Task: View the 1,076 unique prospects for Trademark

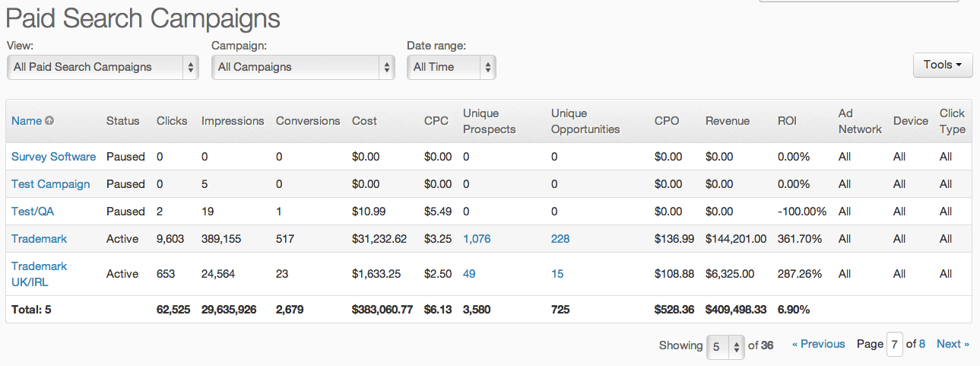Action: (477, 239)
